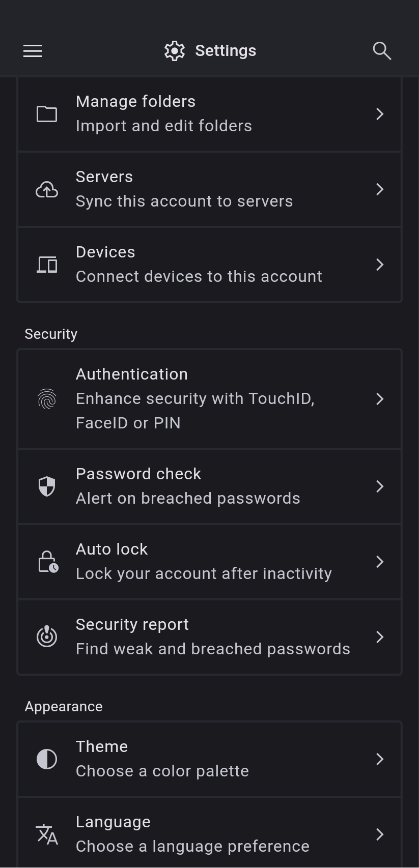Click the Theme contrast icon

point(47,759)
